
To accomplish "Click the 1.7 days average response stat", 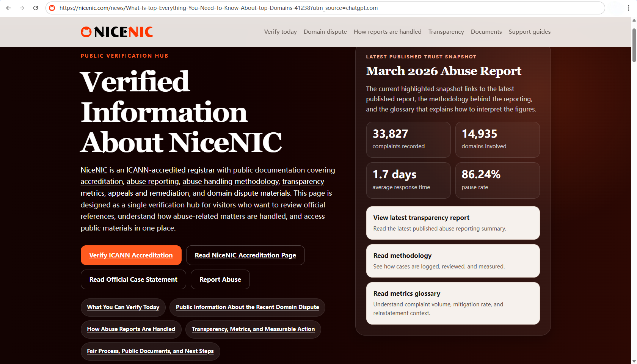I will click(408, 180).
